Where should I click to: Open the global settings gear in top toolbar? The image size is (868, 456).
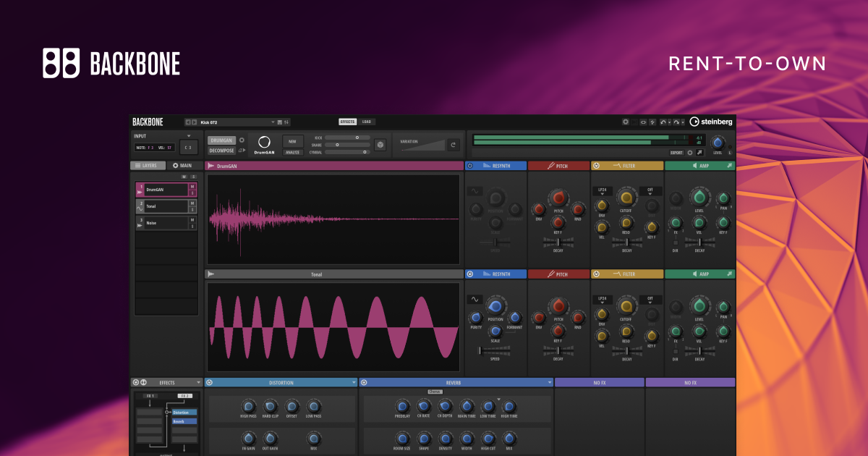626,122
